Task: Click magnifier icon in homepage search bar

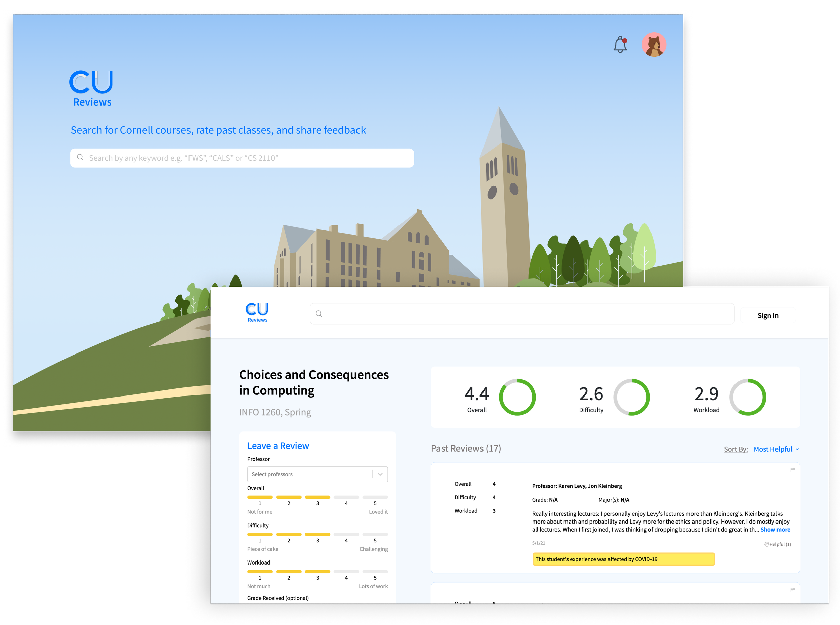Action: tap(80, 157)
